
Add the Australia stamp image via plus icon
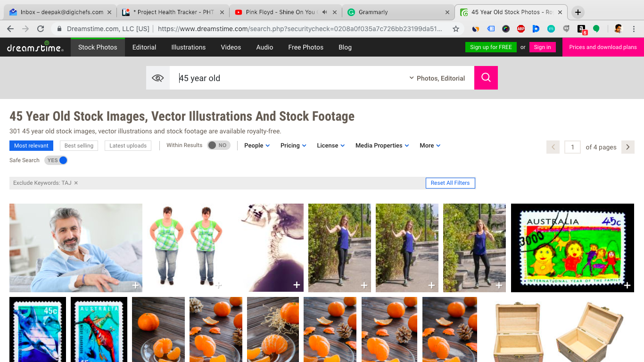click(x=627, y=285)
